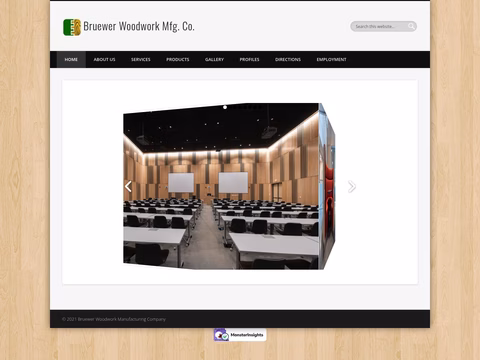Go to the Home menu item
Screen dimensions: 480x360
[71, 59]
